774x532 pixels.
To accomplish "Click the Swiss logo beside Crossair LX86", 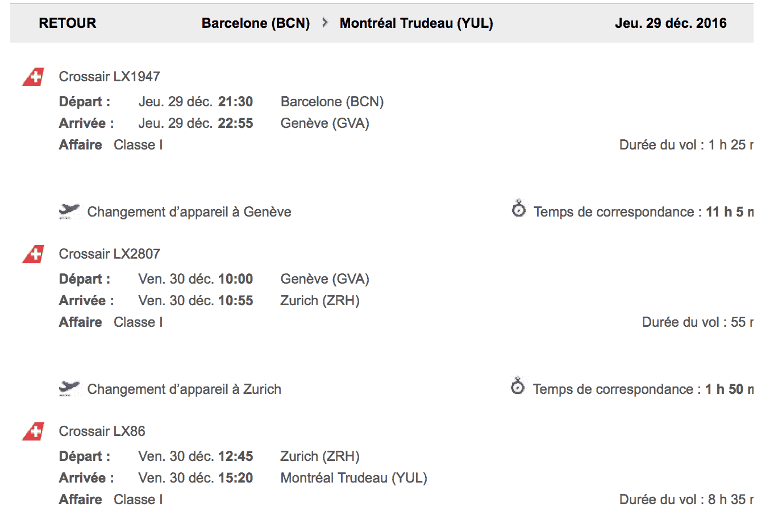I will [34, 431].
